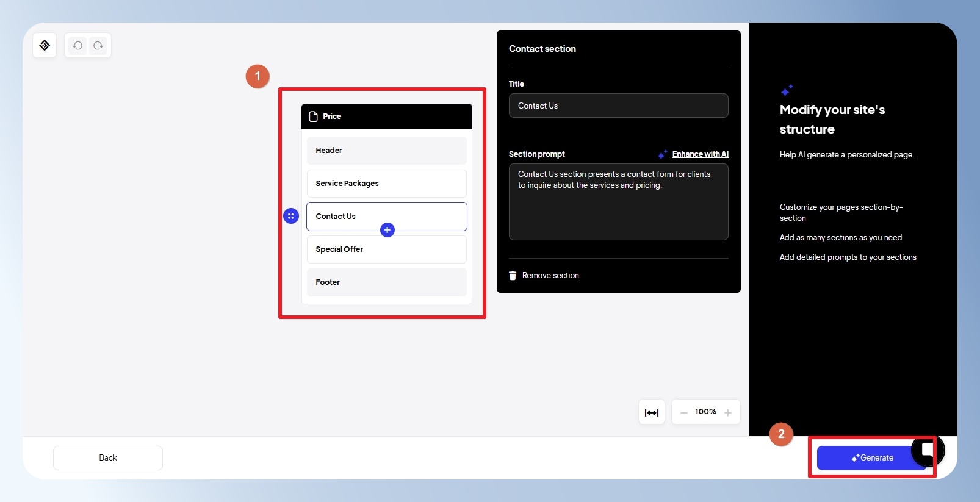Select the Header section
Image resolution: width=980 pixels, height=502 pixels.
point(387,150)
